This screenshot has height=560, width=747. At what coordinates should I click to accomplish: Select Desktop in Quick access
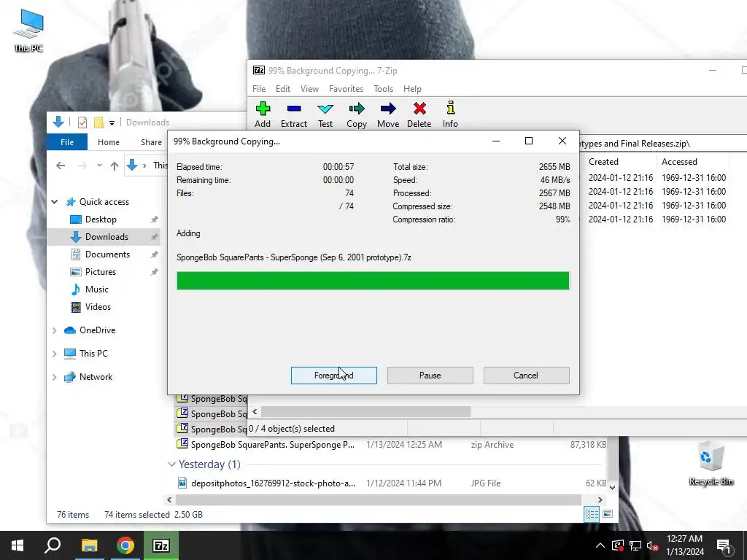click(101, 219)
